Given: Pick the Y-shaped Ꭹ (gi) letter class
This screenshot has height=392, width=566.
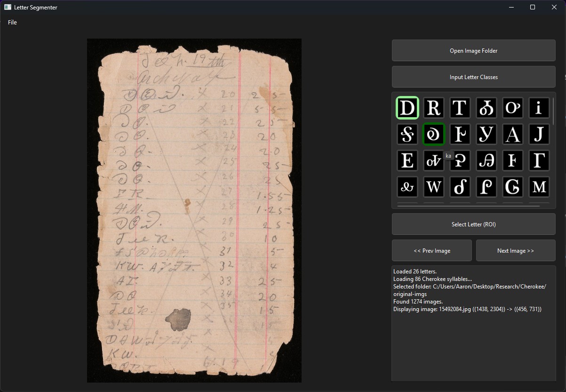Looking at the screenshot, I should 486,134.
